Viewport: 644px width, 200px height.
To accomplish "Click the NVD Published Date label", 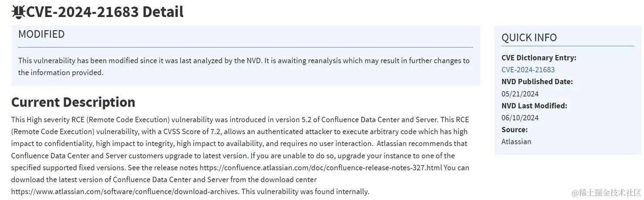I will 537,81.
